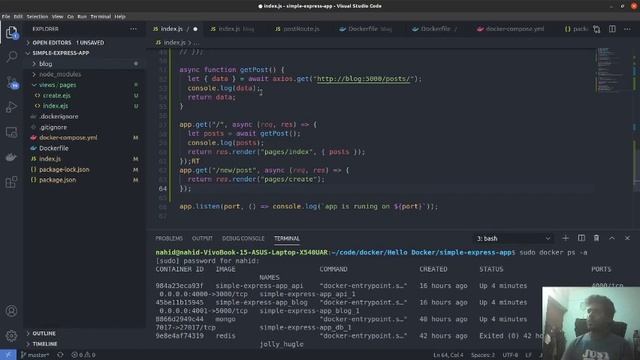
Task: Open Run and Debug view
Action: click(x=11, y=107)
